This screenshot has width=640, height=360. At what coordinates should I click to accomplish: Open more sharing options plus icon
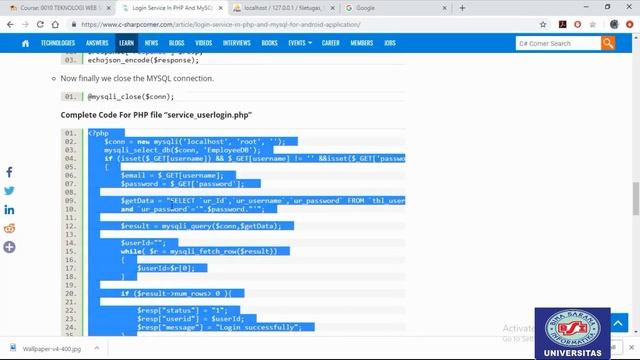tap(9, 247)
